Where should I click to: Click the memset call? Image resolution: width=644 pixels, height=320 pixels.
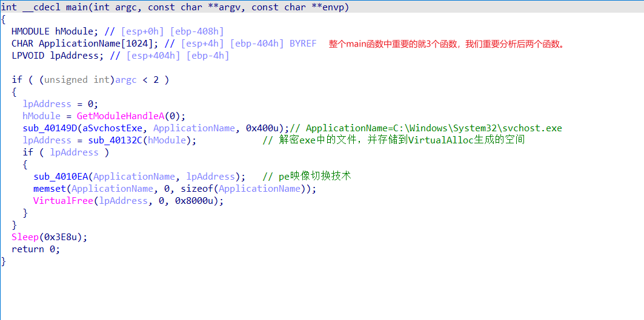pos(49,189)
